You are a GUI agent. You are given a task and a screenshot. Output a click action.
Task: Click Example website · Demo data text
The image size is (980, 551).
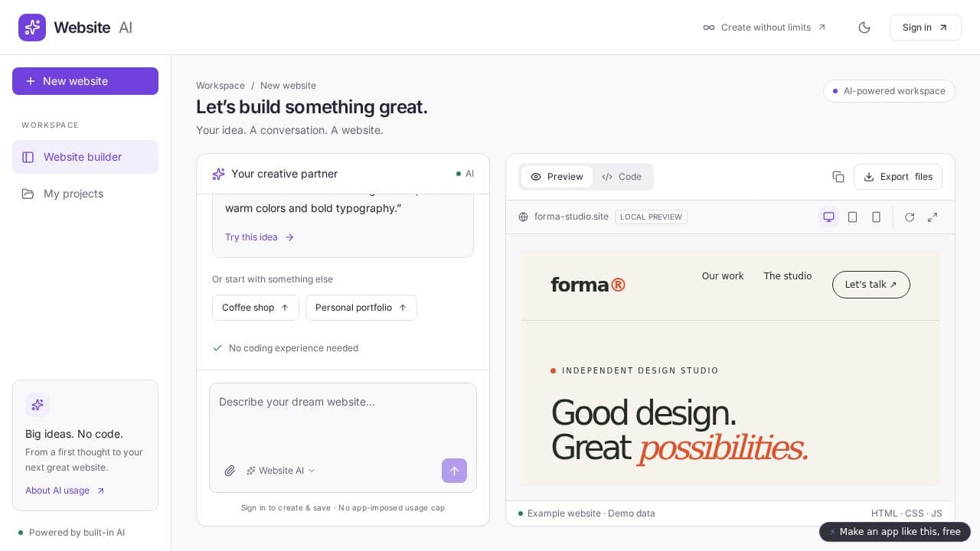coord(591,514)
